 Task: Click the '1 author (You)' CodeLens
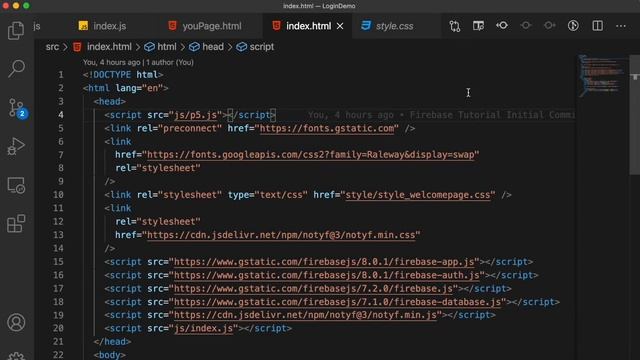click(x=170, y=62)
